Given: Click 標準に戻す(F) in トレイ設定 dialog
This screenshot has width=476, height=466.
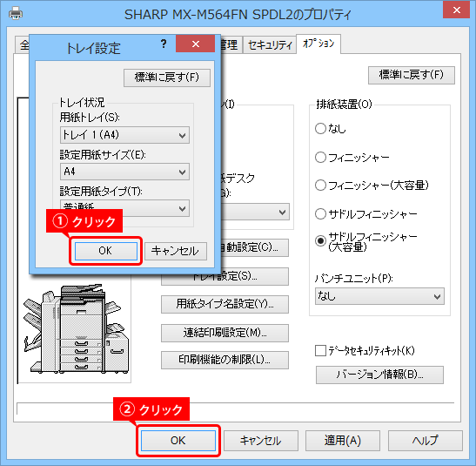Looking at the screenshot, I should click(x=167, y=78).
